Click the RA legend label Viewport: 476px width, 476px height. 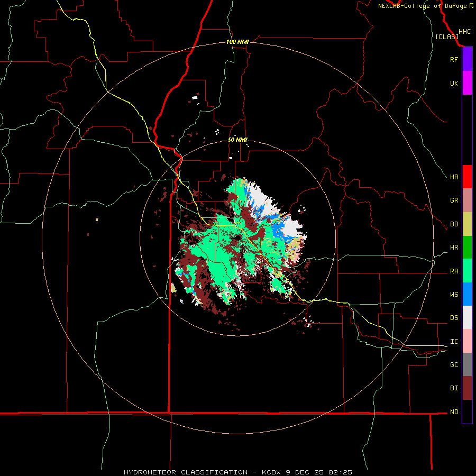pyautogui.click(x=454, y=271)
